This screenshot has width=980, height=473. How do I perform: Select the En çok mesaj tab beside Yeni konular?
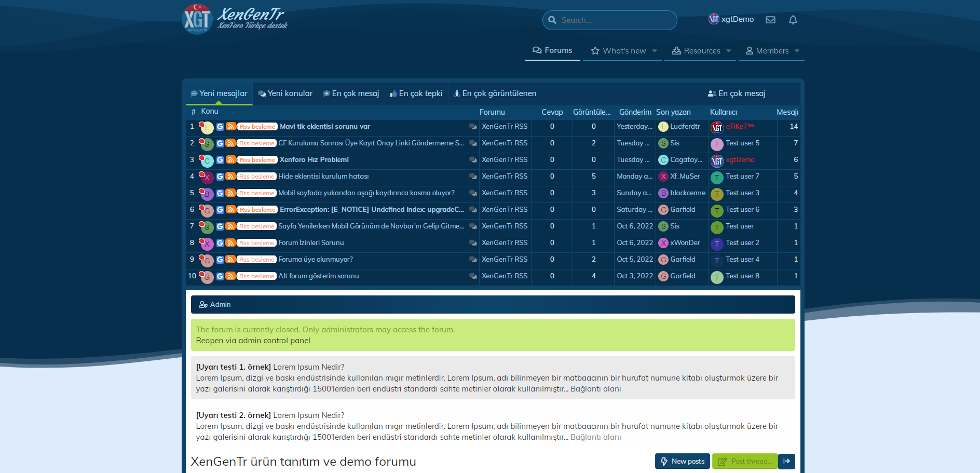point(351,93)
